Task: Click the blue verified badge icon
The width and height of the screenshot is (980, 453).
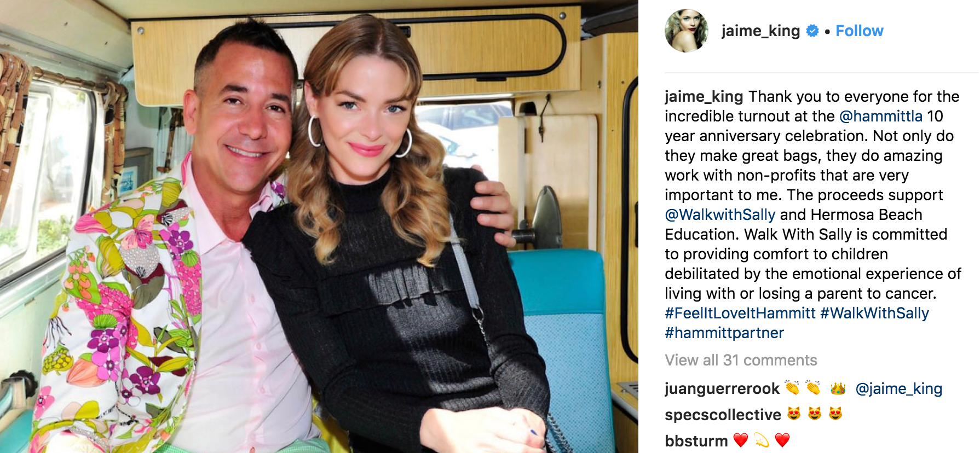Action: (x=812, y=31)
